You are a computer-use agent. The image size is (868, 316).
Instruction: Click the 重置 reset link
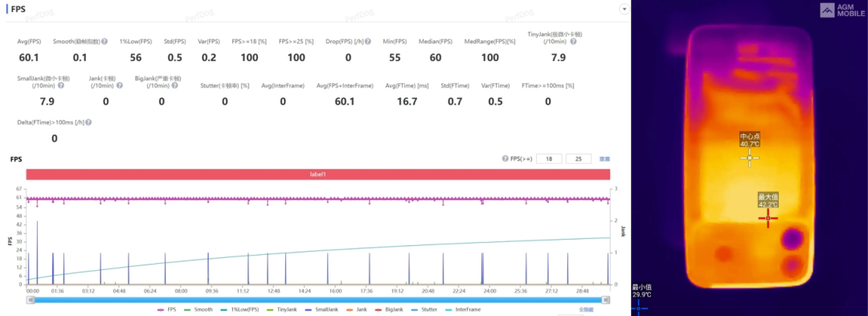[604, 159]
